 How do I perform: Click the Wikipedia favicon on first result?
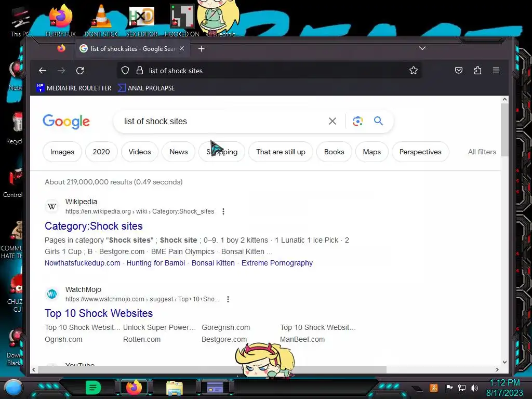click(52, 206)
